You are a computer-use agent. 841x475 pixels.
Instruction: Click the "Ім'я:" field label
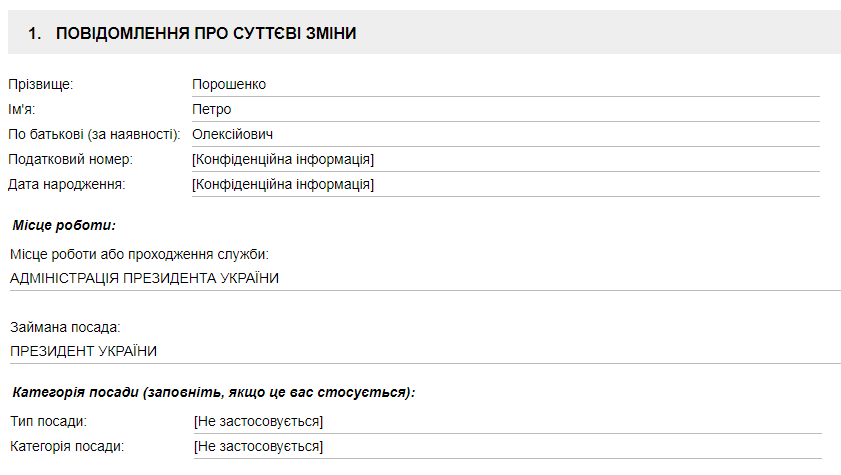pos(28,110)
